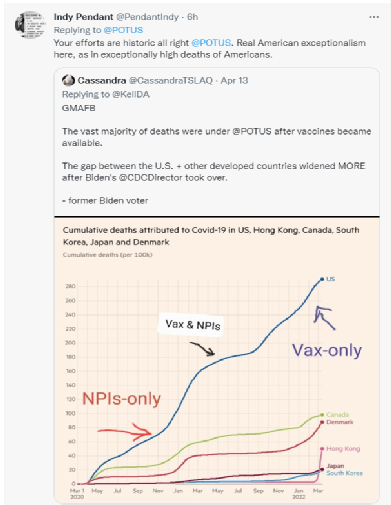Click the Indy Pendant display name
391x505 pixels.
(83, 17)
